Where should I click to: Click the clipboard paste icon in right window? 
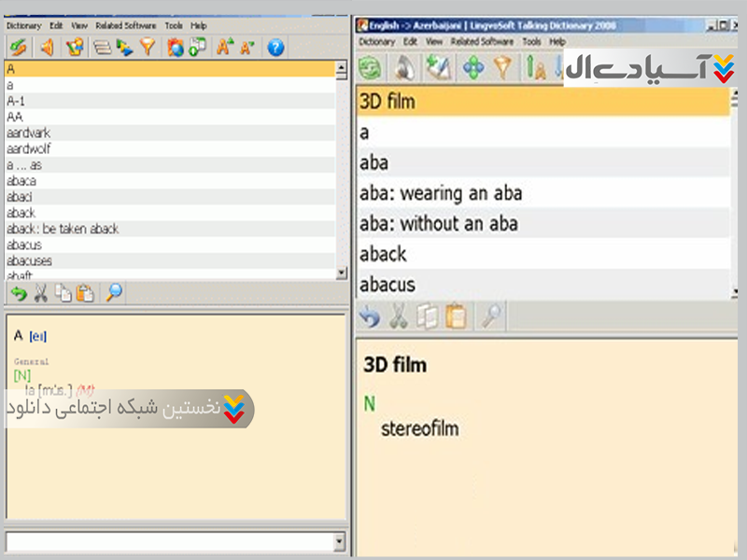tap(455, 316)
